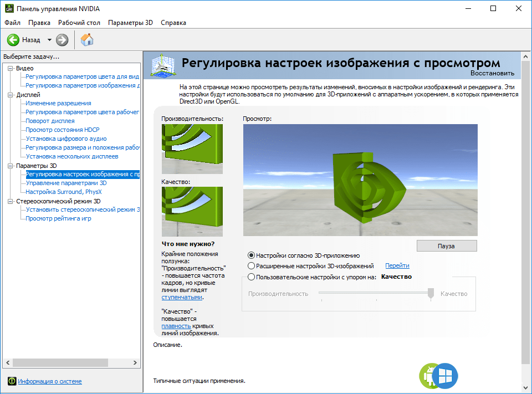Image resolution: width=532 pixels, height=394 pixels.
Task: Collapse the 'Дисплей' tree section
Action: pyautogui.click(x=10, y=95)
